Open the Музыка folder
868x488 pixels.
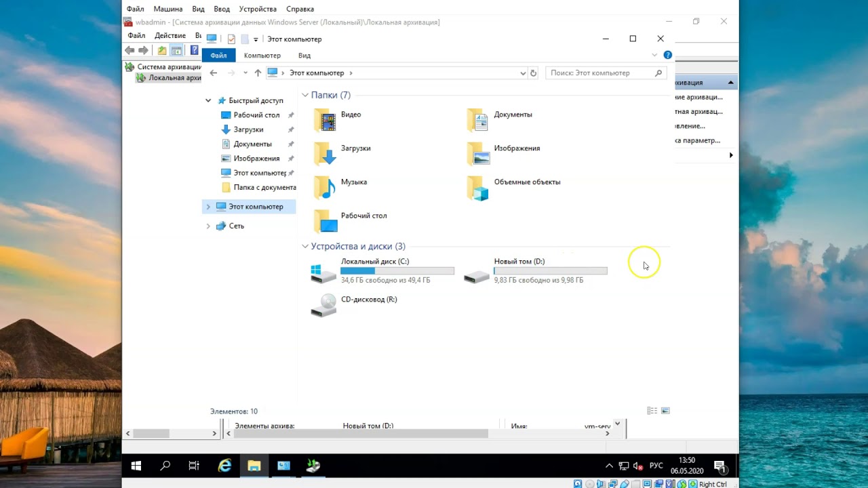[x=340, y=187]
